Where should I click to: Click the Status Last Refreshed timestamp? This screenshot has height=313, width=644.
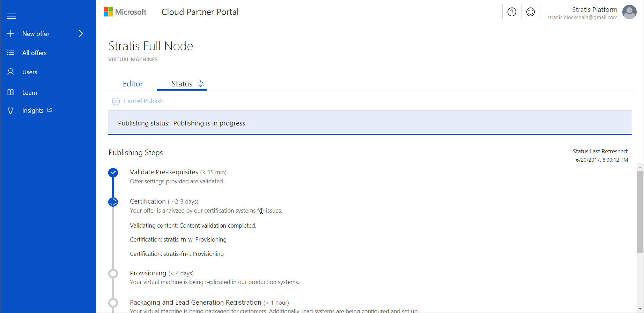[x=602, y=160]
